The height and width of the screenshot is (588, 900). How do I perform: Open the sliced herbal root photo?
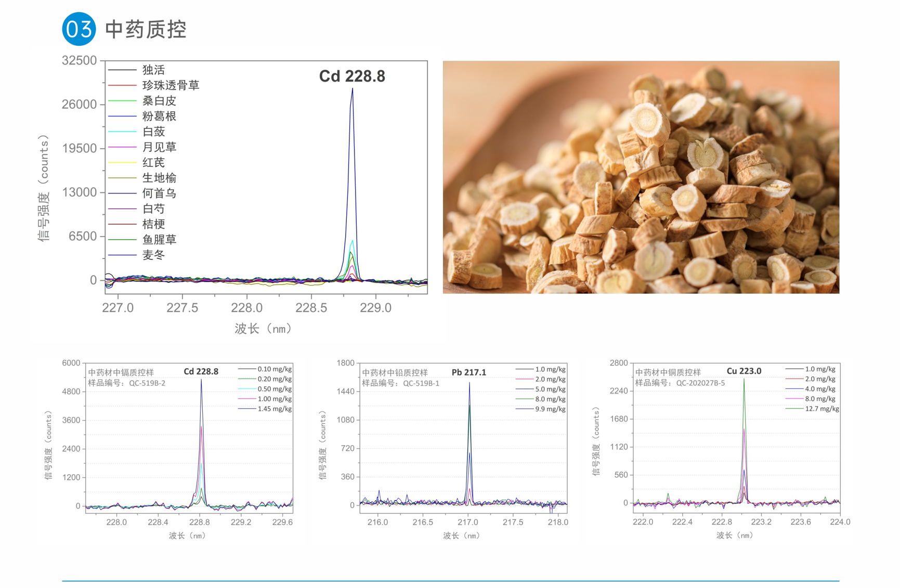click(641, 177)
